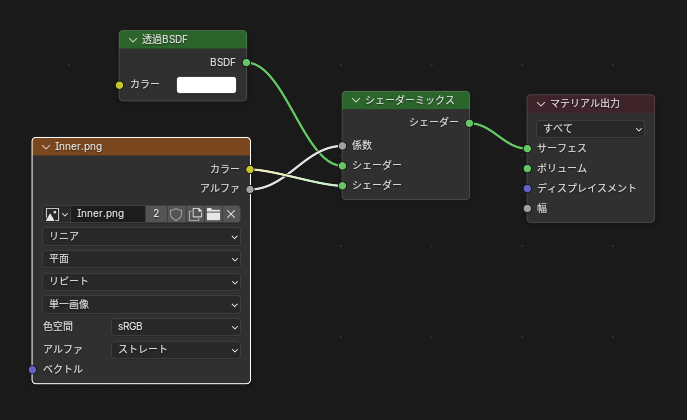Click the カラー output socket on Inner.png
This screenshot has height=420, width=687.
(x=250, y=169)
